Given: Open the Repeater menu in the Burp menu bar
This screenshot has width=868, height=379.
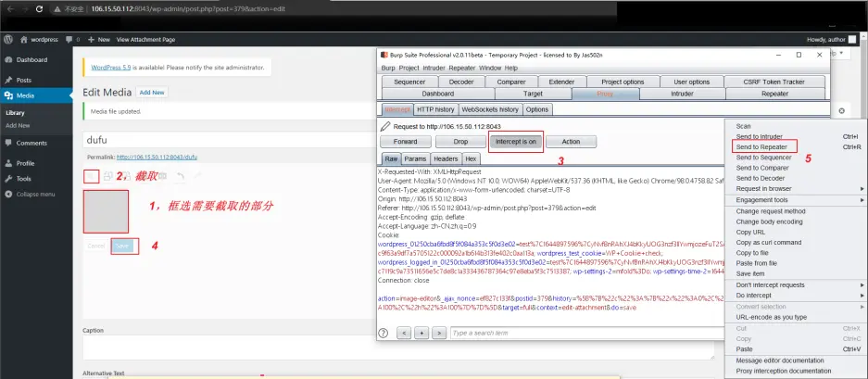Looking at the screenshot, I should click(461, 69).
